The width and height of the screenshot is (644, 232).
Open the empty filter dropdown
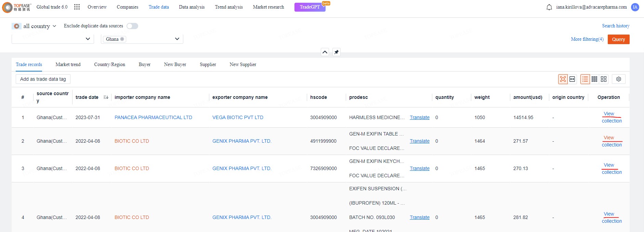(53, 39)
